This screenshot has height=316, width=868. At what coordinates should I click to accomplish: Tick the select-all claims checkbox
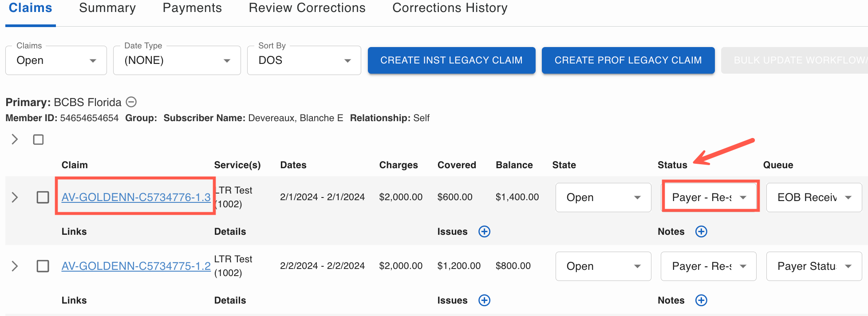point(39,140)
